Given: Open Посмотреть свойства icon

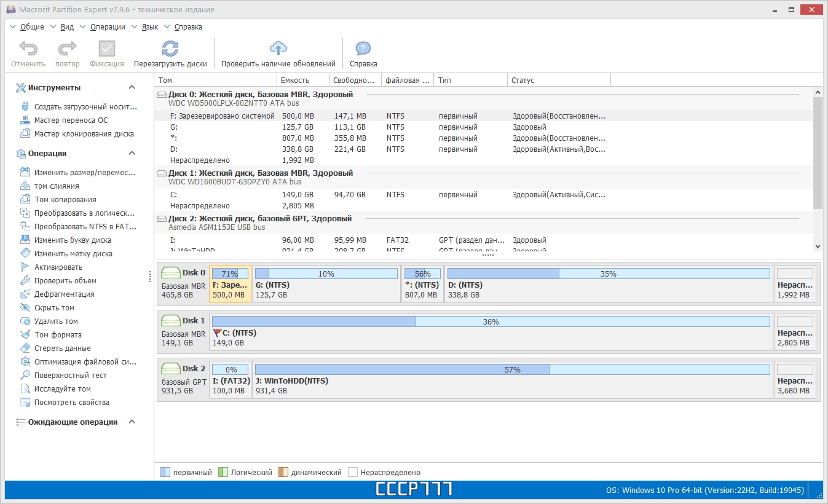Looking at the screenshot, I should (25, 402).
